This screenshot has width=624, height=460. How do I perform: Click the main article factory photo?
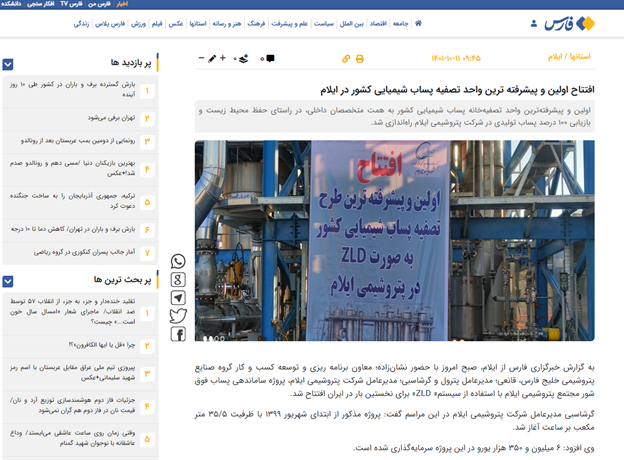pos(394,240)
